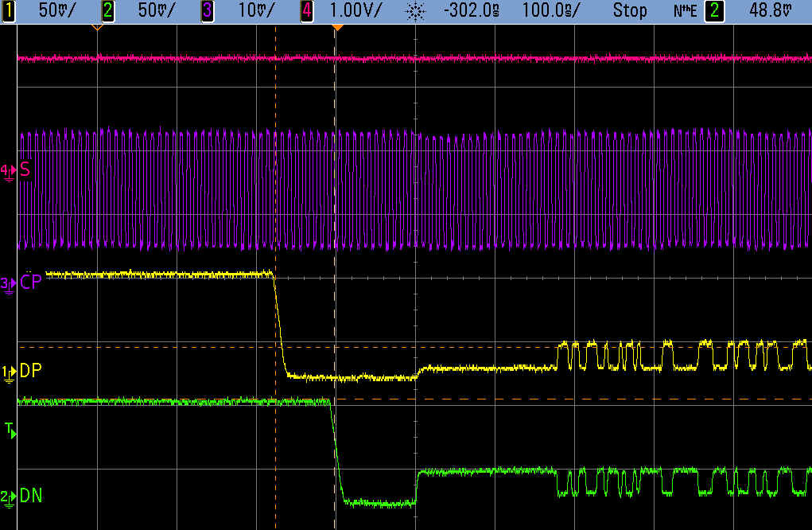Click the orange filled trigger point triangle

pos(337,28)
